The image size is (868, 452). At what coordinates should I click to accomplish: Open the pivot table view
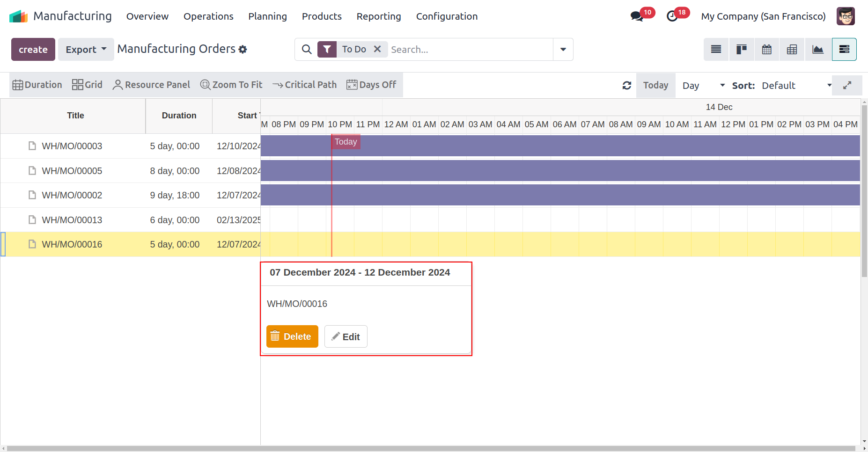click(792, 50)
